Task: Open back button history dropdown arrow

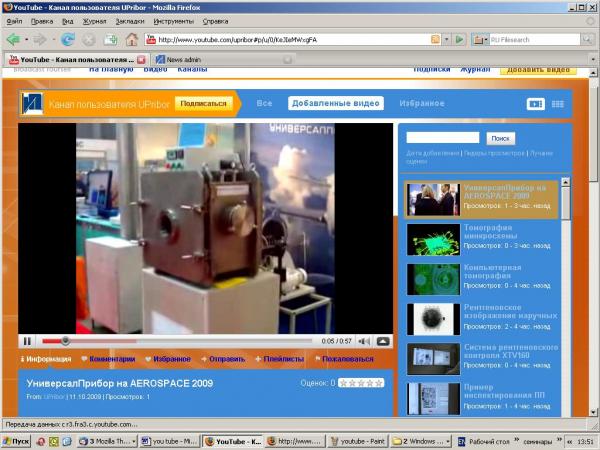Action: (x=26, y=39)
